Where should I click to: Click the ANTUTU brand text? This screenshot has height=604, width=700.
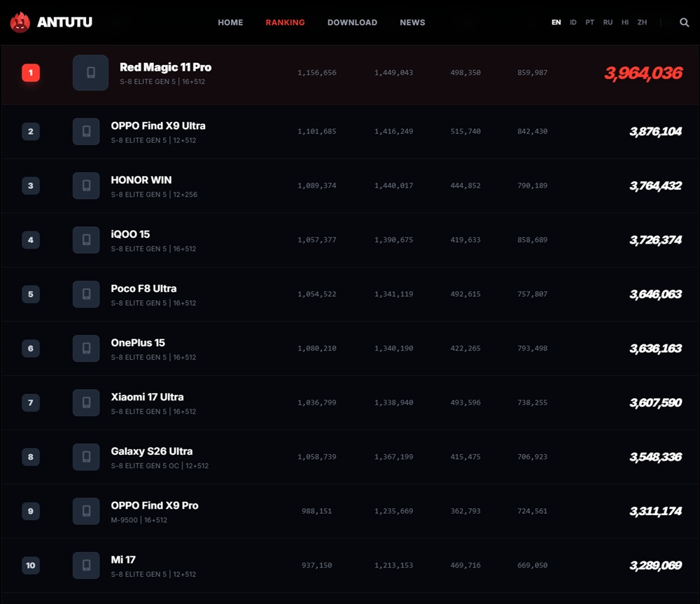click(64, 22)
